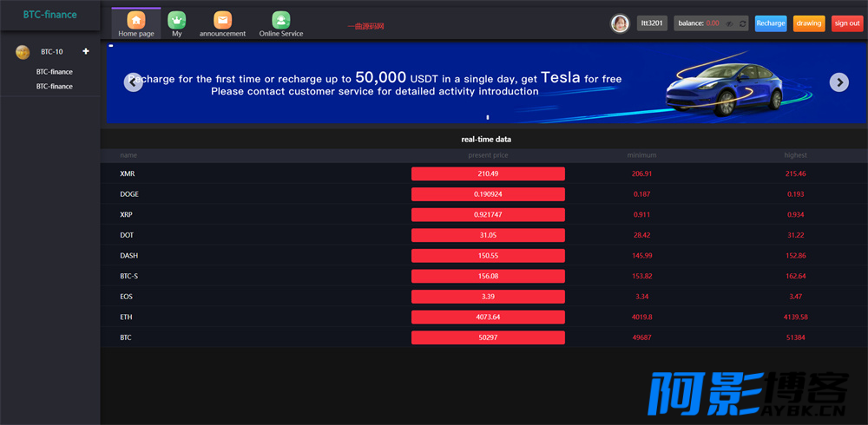868x425 pixels.
Task: Click the Tesla promotion banner text
Action: point(375,83)
